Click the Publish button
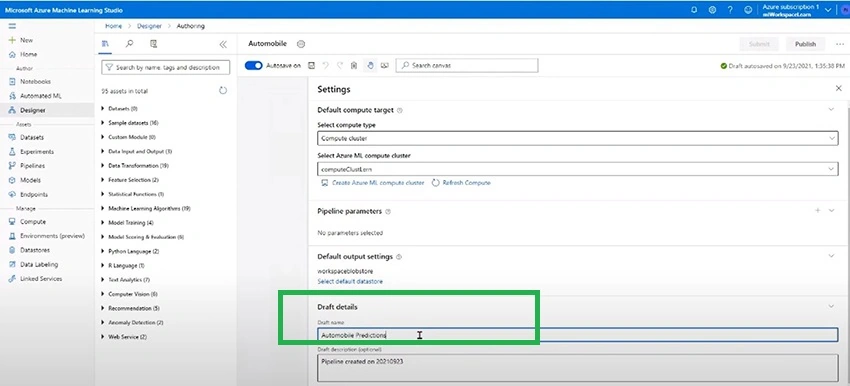This screenshot has height=386, width=850. pyautogui.click(x=806, y=44)
